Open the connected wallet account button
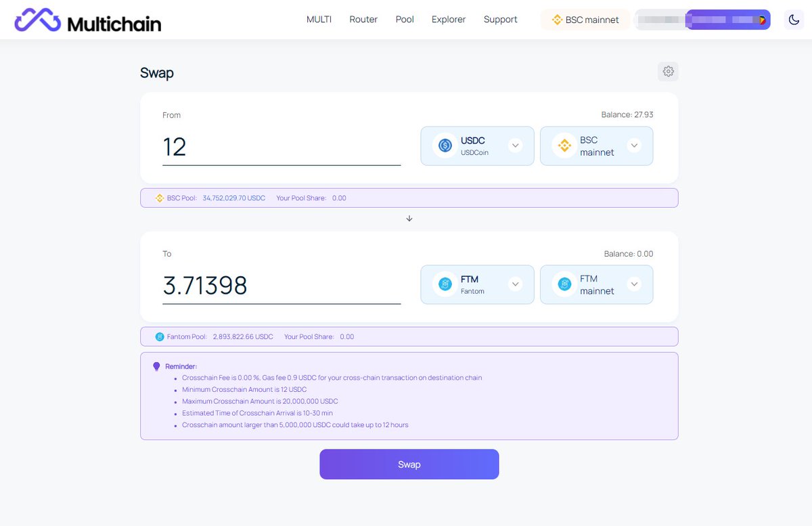Viewport: 812px width, 526px height. [x=702, y=20]
